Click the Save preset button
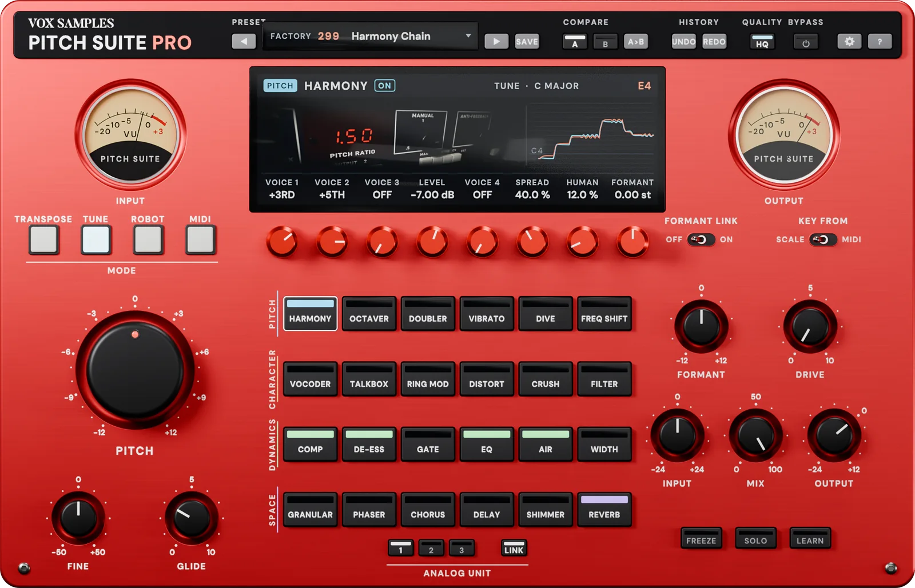Image resolution: width=915 pixels, height=588 pixels. (527, 41)
